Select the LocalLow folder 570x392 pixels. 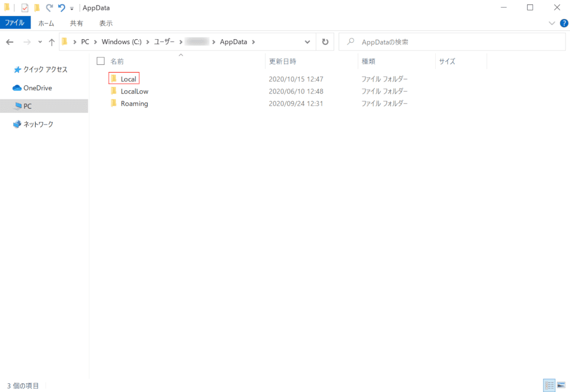click(134, 91)
